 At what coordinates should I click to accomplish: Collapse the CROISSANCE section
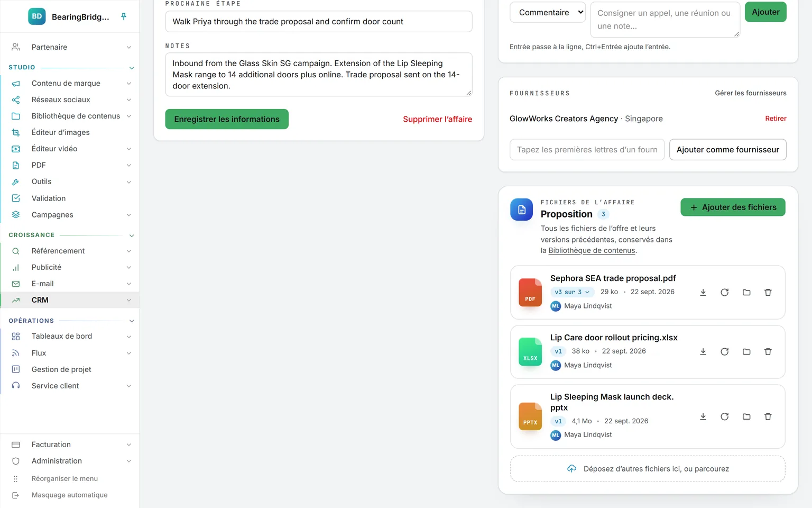click(x=132, y=235)
